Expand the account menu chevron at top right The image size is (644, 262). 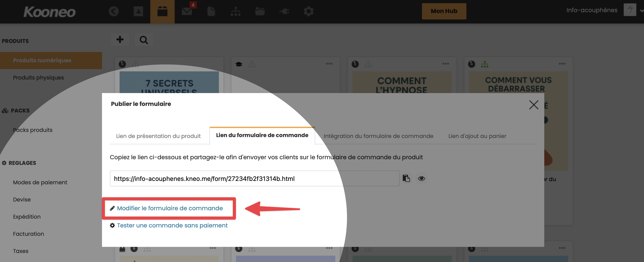click(642, 11)
